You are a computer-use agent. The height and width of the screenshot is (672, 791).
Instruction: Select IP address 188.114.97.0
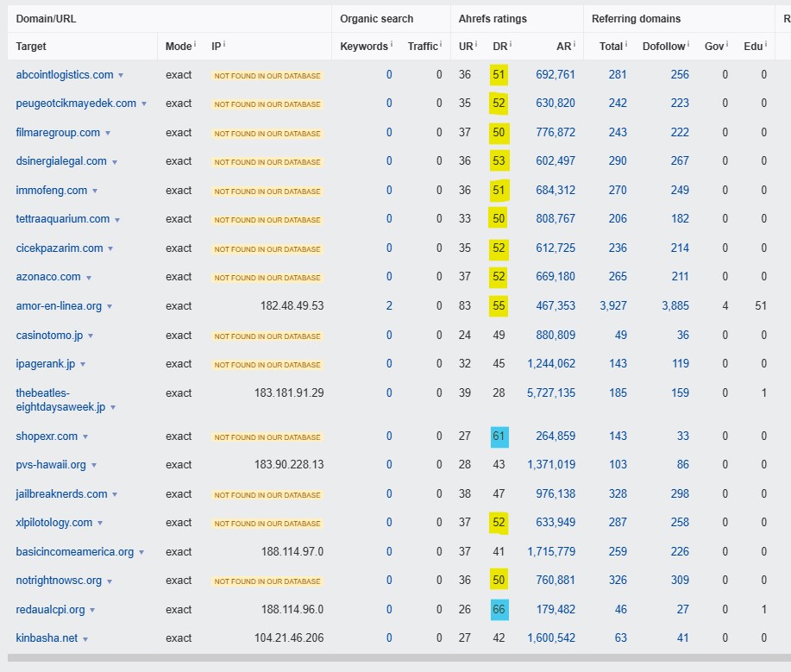click(x=292, y=551)
